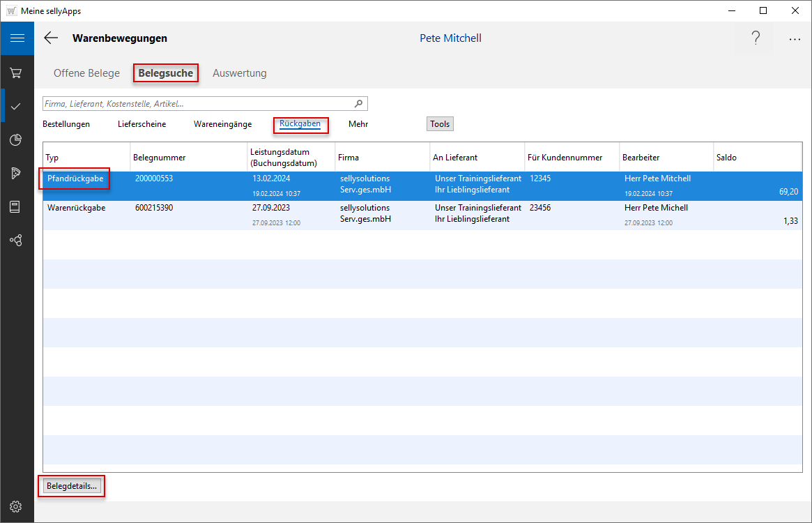Switch to the Offene Belege tab

[86, 73]
